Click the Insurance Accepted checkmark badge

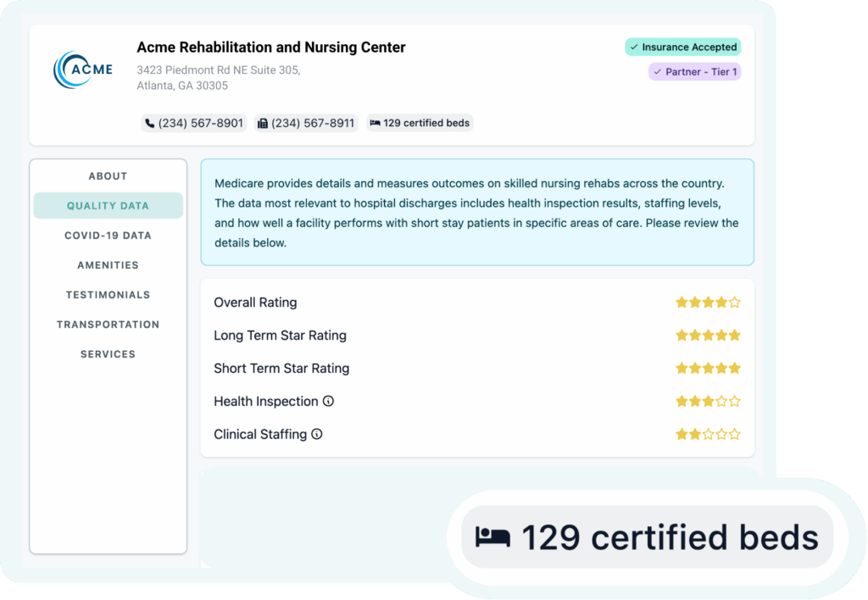pos(682,47)
